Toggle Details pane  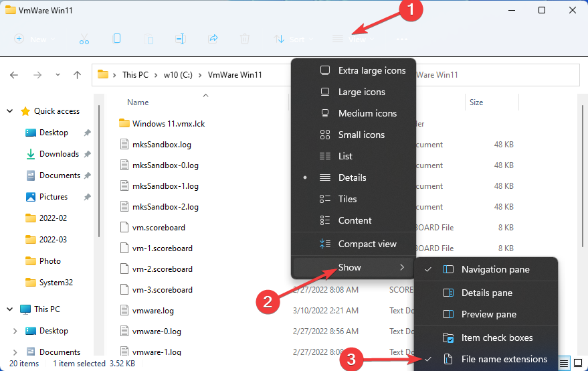tap(486, 293)
